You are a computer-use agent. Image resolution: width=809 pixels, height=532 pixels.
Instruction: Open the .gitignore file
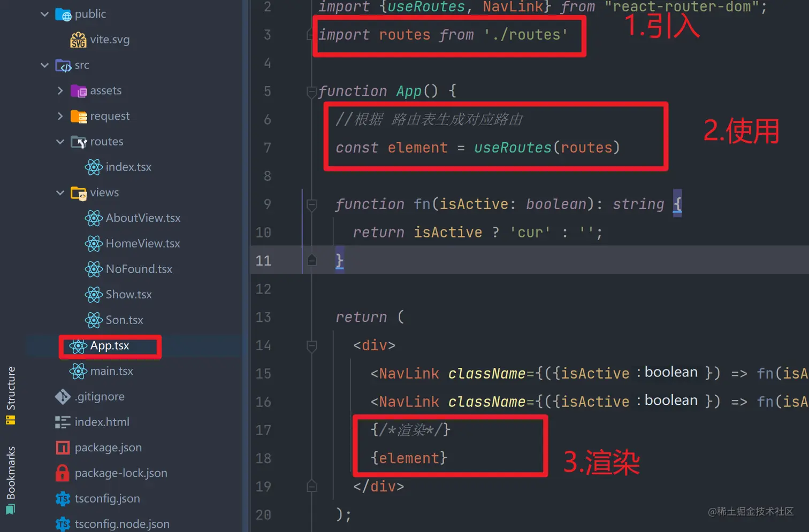(x=100, y=396)
